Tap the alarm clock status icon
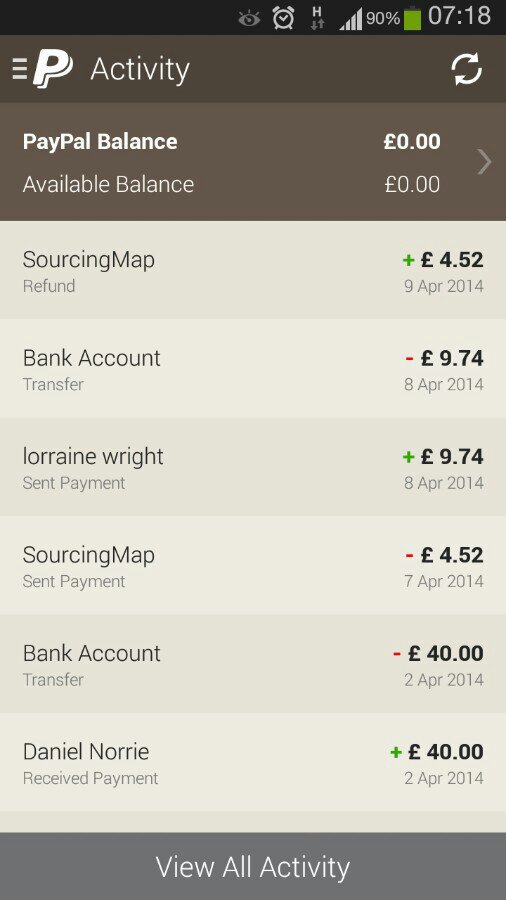Viewport: 506px width, 900px height. click(283, 18)
